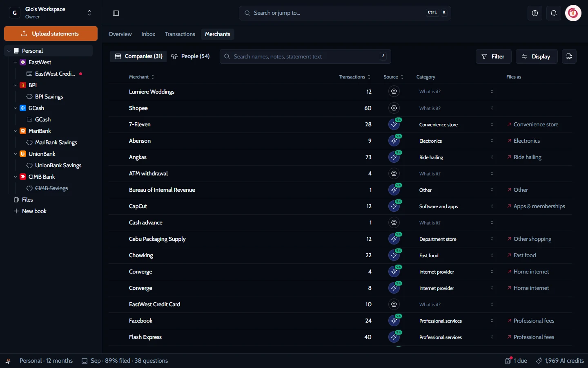Click the AI source icon for CapCut

point(394,206)
